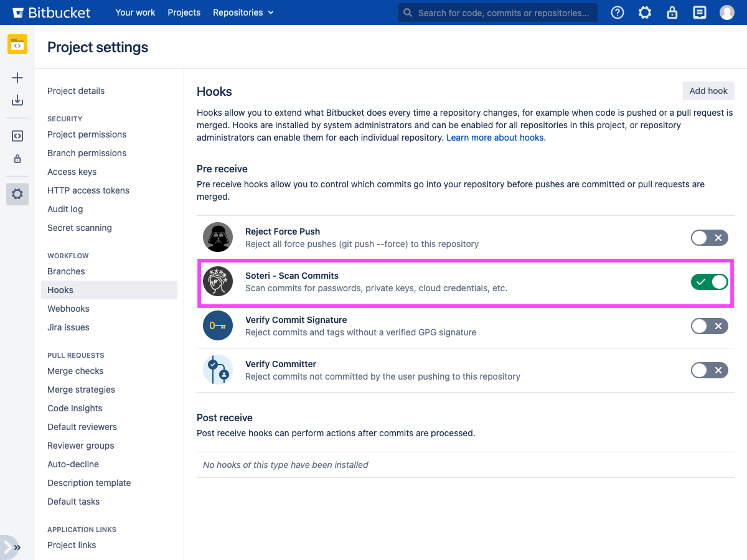Turn on the Verify Committer toggle

(x=709, y=370)
